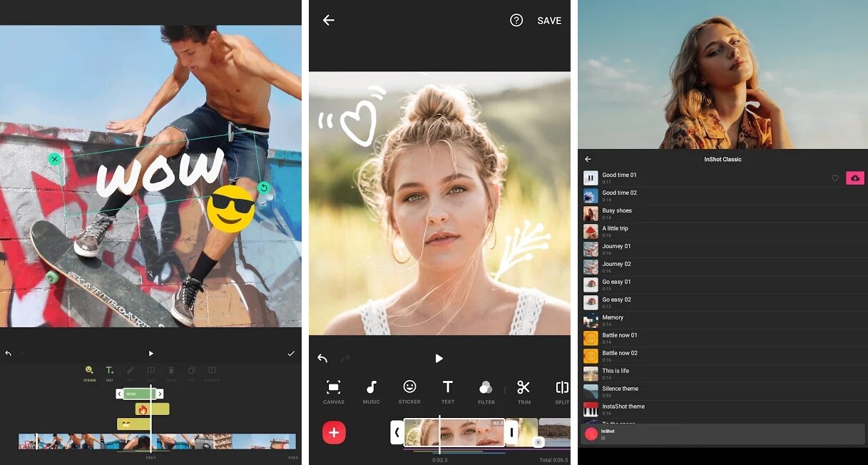Click left trim arrow of WOW clip
The image size is (868, 465).
(x=119, y=394)
